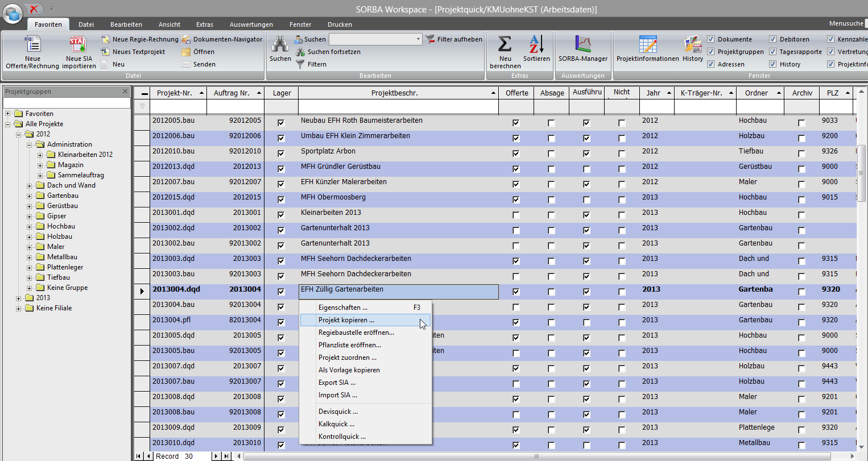The width and height of the screenshot is (868, 461).
Task: Toggle the Projektgruppen window checkbox
Action: point(710,52)
